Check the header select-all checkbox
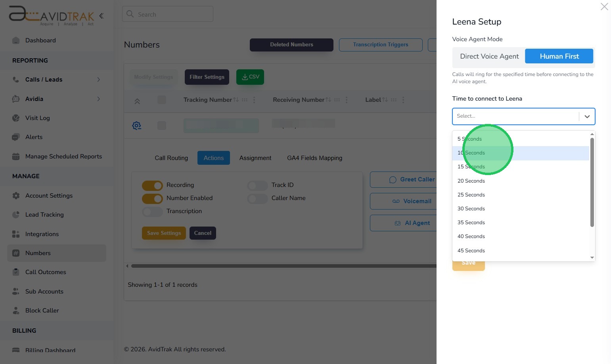 tap(162, 100)
